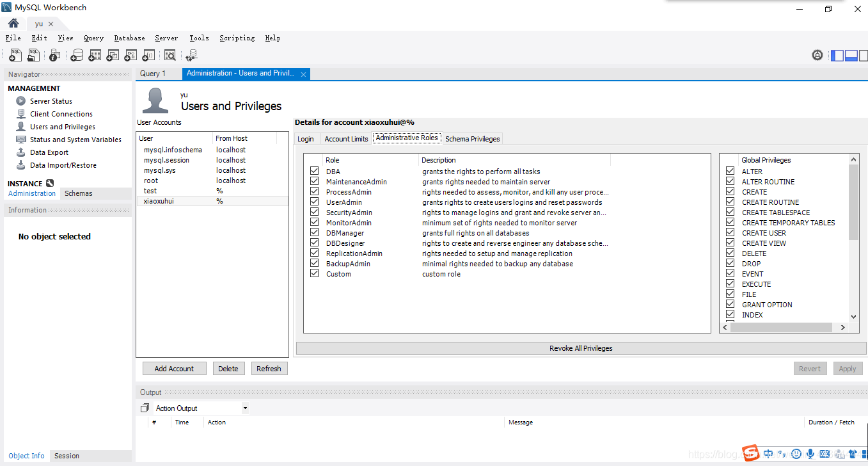Click the Apply button
The height and width of the screenshot is (466, 868).
point(848,369)
